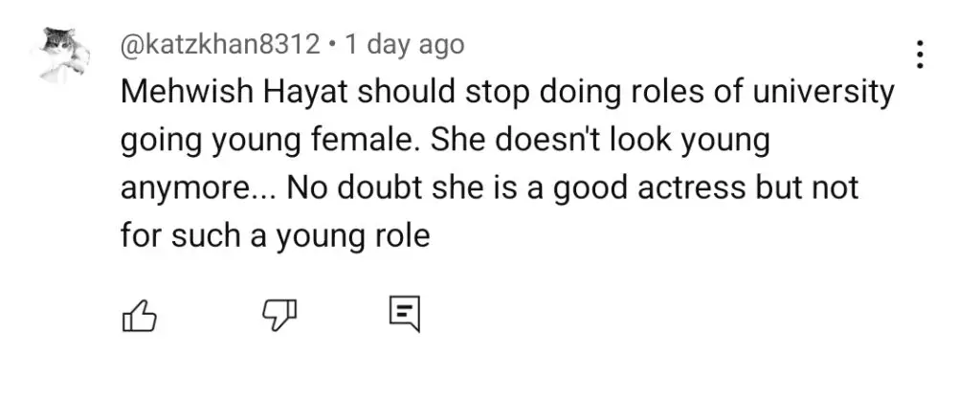980x398 pixels.
Task: Reply to katzkhan8312's comment
Action: click(405, 314)
